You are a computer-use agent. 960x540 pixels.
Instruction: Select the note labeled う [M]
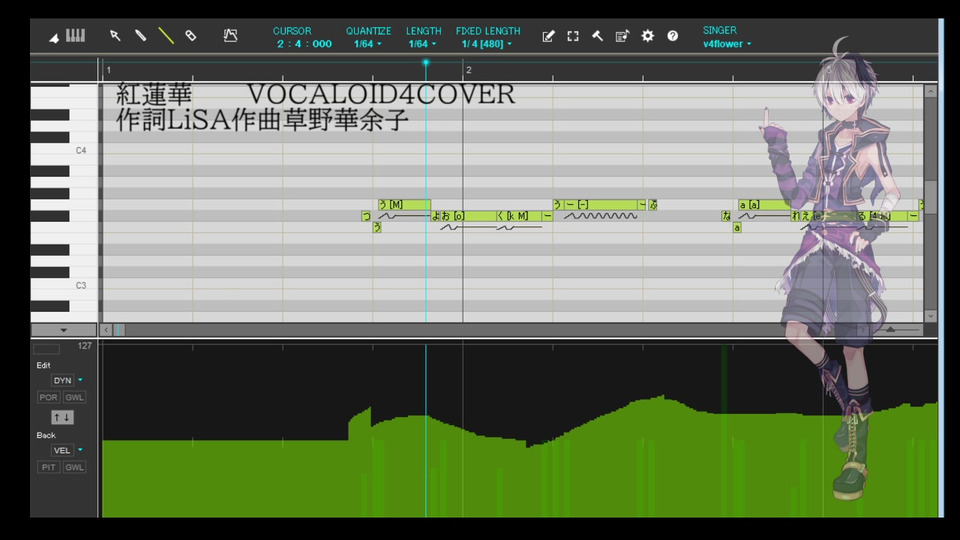[405, 204]
